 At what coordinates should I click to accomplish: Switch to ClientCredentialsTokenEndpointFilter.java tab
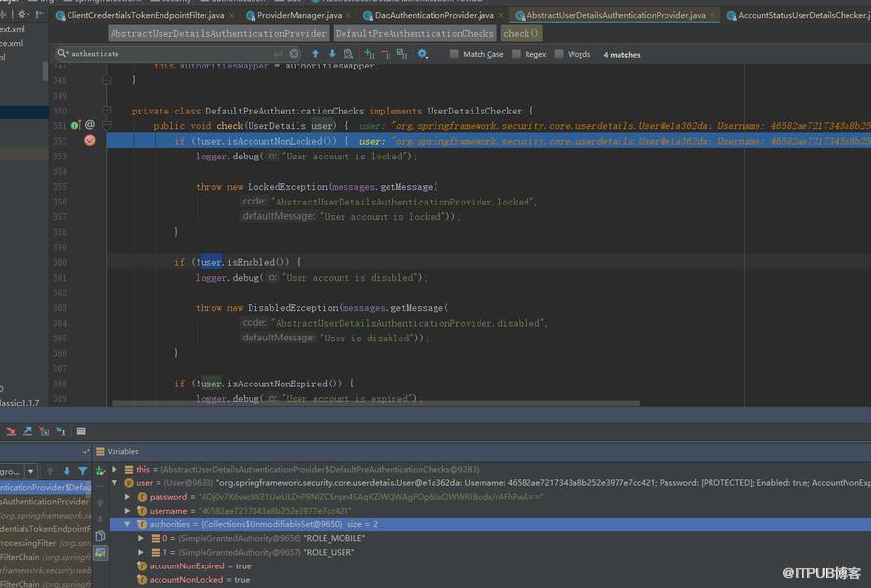(146, 15)
